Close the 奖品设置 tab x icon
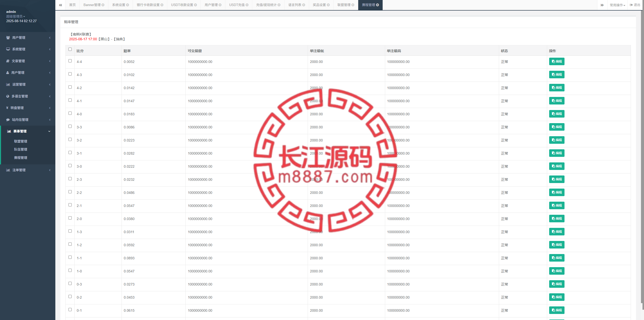Image resolution: width=644 pixels, height=320 pixels. (328, 5)
